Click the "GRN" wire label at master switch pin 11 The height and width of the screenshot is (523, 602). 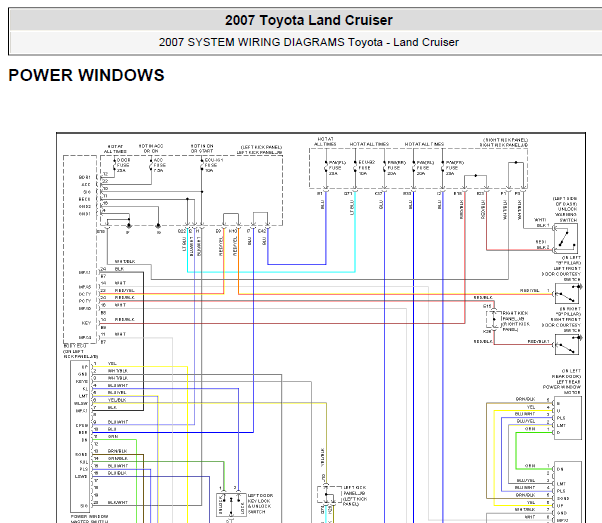coord(113,437)
